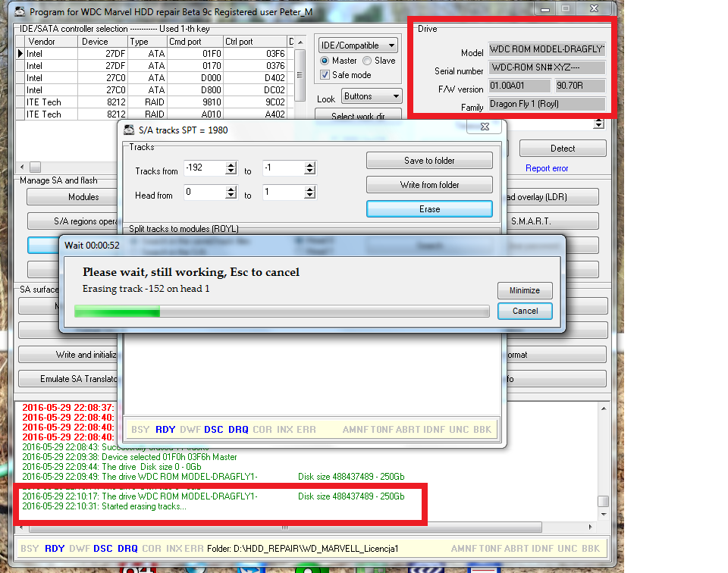This screenshot has width=728, height=573.
Task: Select the ITE Tech row with port A010
Action: click(155, 114)
